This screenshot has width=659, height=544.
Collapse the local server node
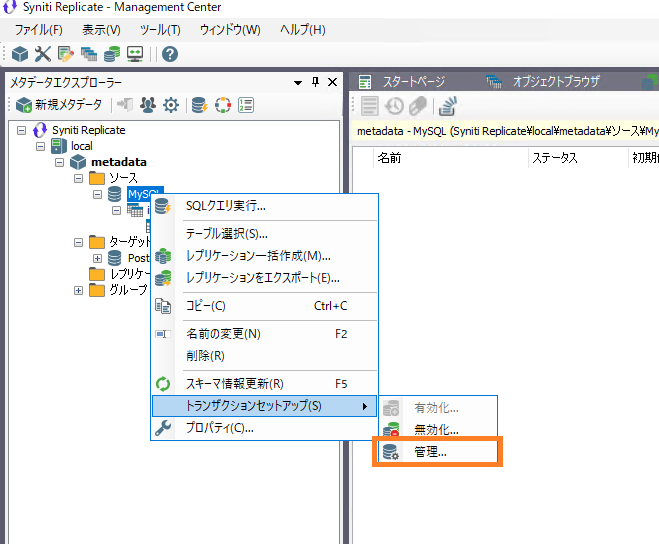[40, 146]
